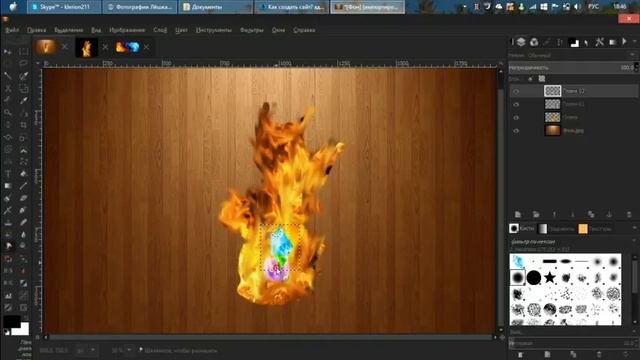
Task: Switch to the fire and ice image tab
Action: pos(127,47)
